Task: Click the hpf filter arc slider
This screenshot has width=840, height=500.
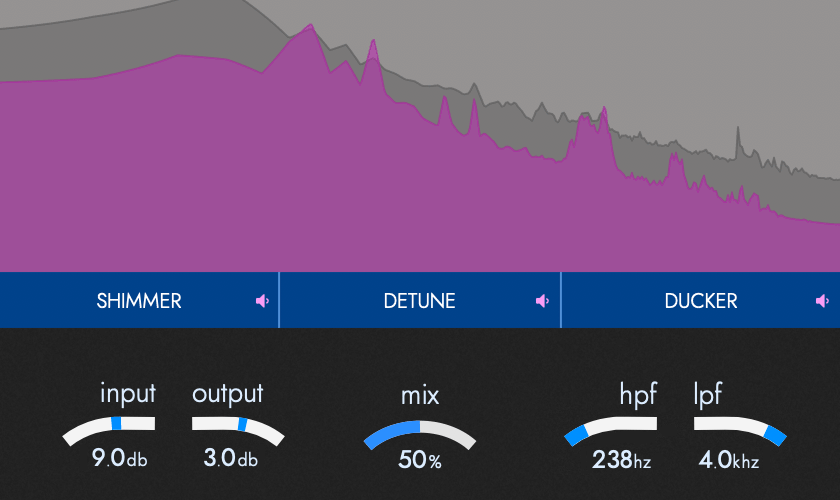Action: click(x=610, y=430)
